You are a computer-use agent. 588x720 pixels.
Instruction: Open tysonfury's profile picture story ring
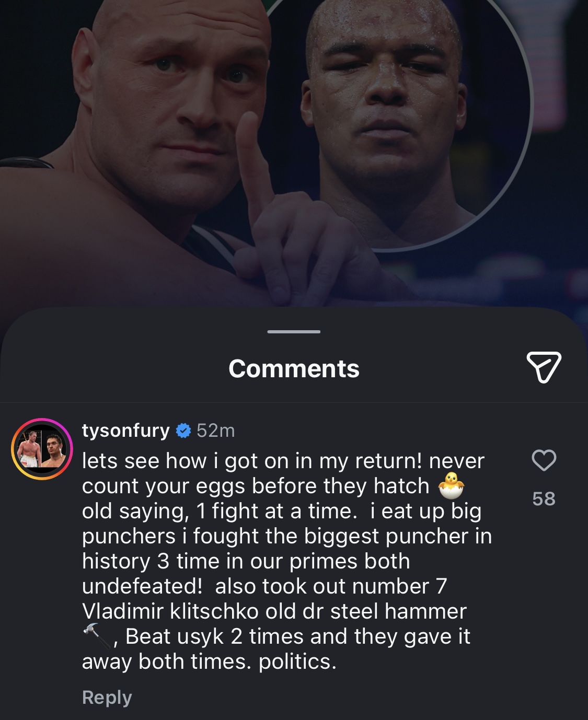(42, 449)
